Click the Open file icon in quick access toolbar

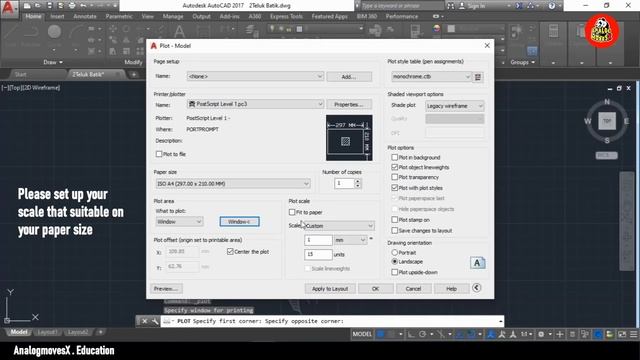[38, 6]
